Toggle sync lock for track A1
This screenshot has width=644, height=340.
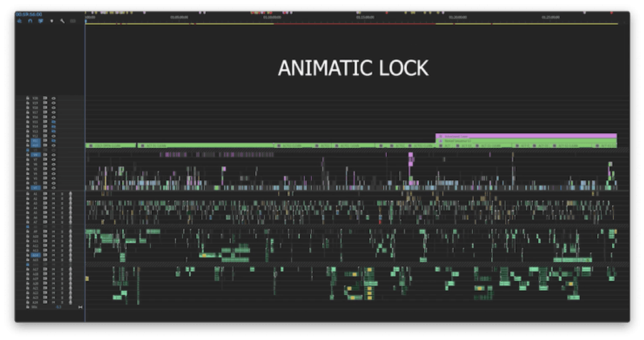[45, 194]
